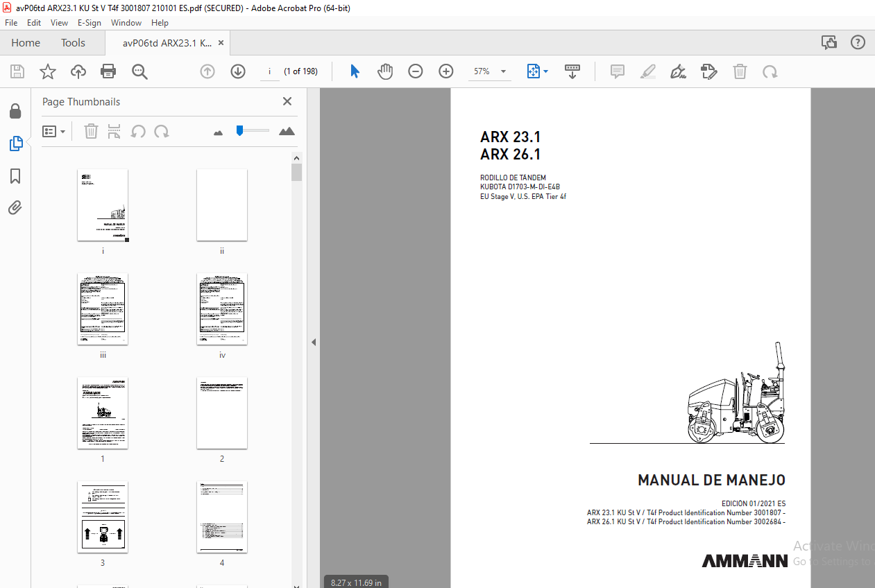Open the E-Sign menu

[x=89, y=23]
